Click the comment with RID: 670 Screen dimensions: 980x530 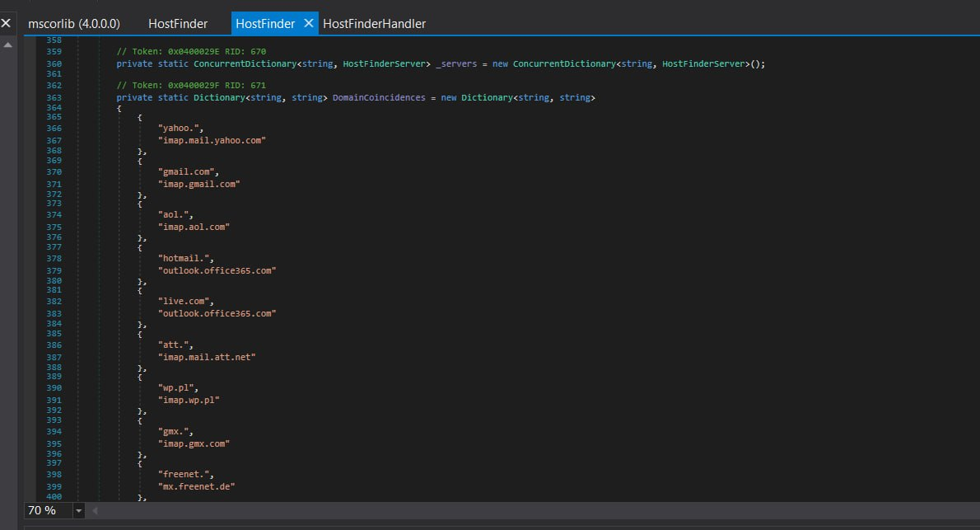[191, 51]
